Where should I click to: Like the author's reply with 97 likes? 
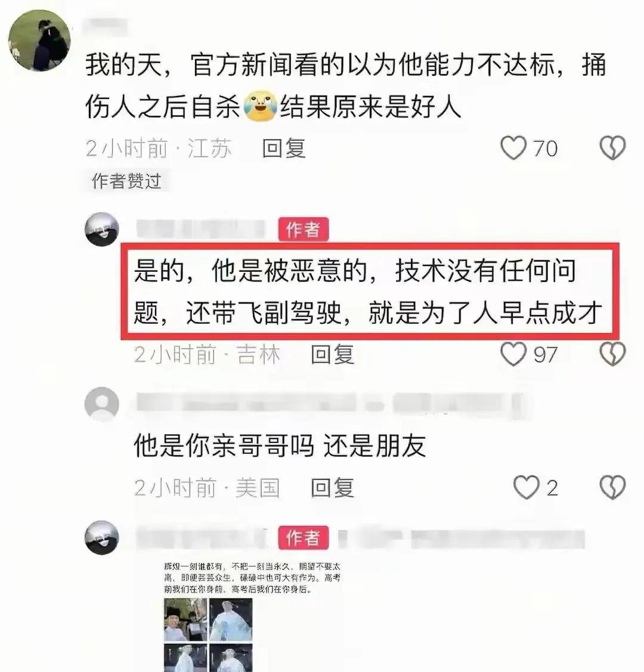pyautogui.click(x=513, y=354)
